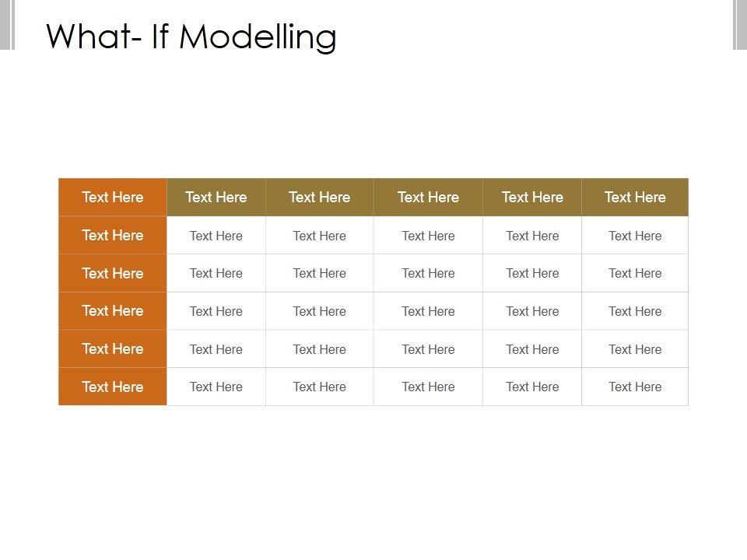Click third row's white cell under third olive header
The width and height of the screenshot is (747, 560).
tap(428, 273)
